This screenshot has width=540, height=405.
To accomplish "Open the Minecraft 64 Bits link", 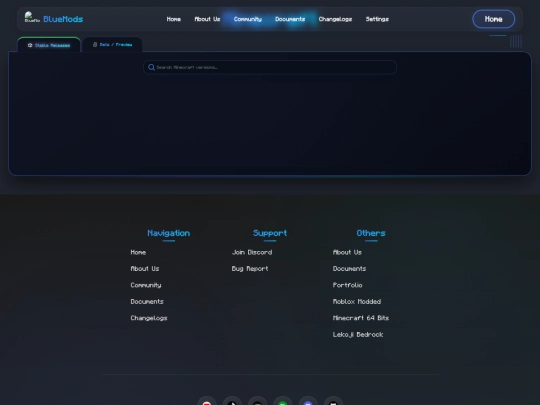I will [361, 318].
